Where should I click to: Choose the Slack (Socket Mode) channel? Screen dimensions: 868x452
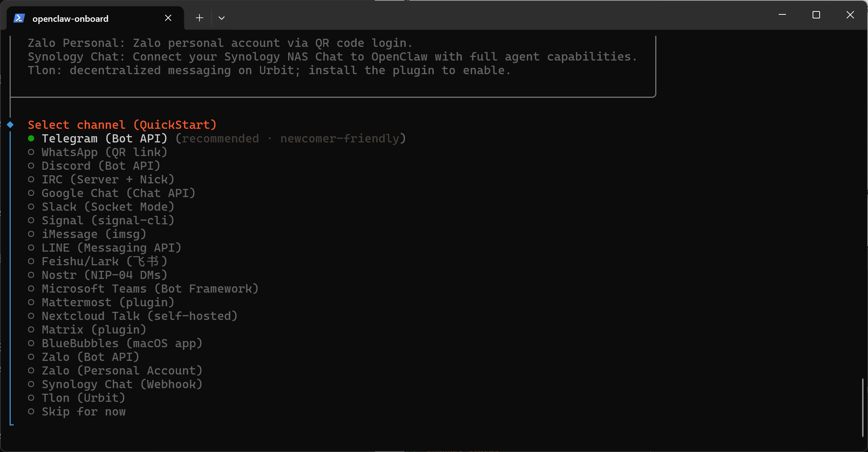coord(101,207)
